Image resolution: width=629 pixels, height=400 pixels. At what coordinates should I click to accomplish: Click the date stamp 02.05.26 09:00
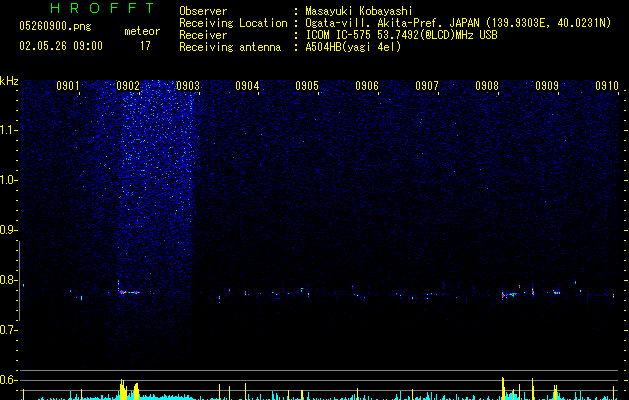(61, 46)
